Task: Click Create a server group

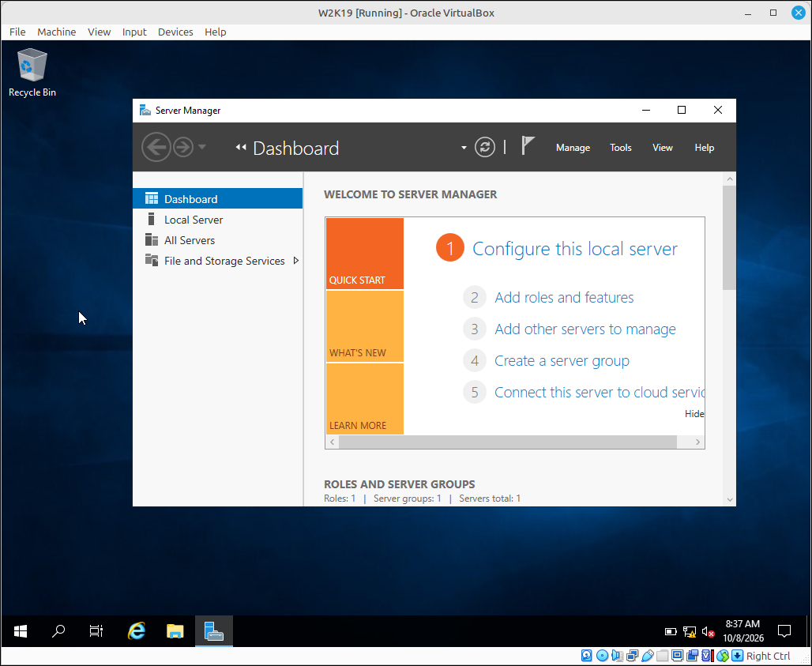Action: pyautogui.click(x=562, y=361)
